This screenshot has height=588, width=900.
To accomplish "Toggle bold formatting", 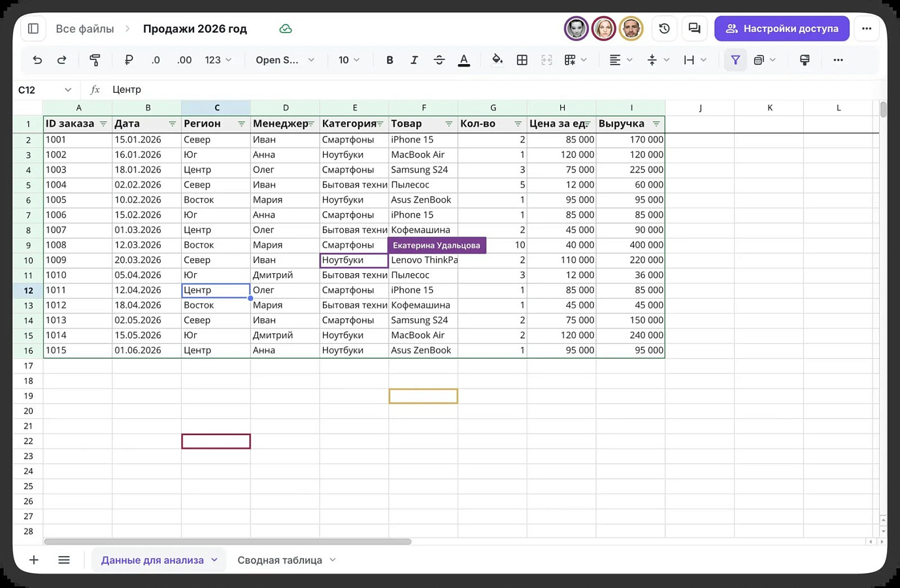I will point(390,60).
